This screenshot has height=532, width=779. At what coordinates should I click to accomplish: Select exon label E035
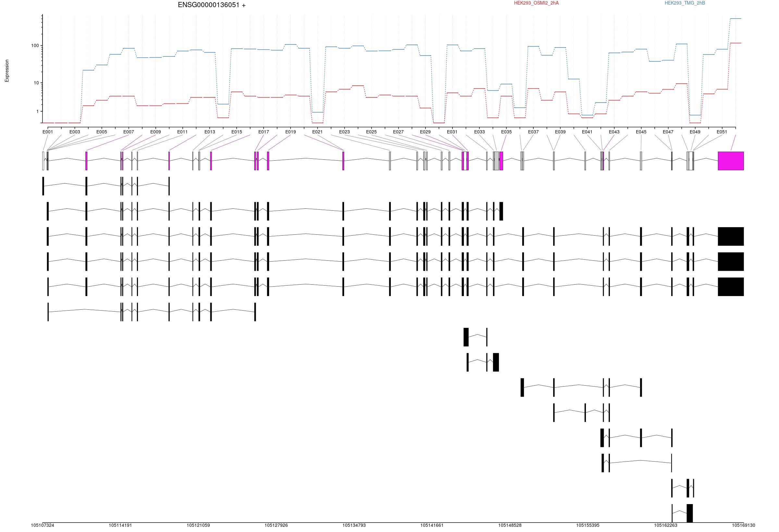[506, 132]
